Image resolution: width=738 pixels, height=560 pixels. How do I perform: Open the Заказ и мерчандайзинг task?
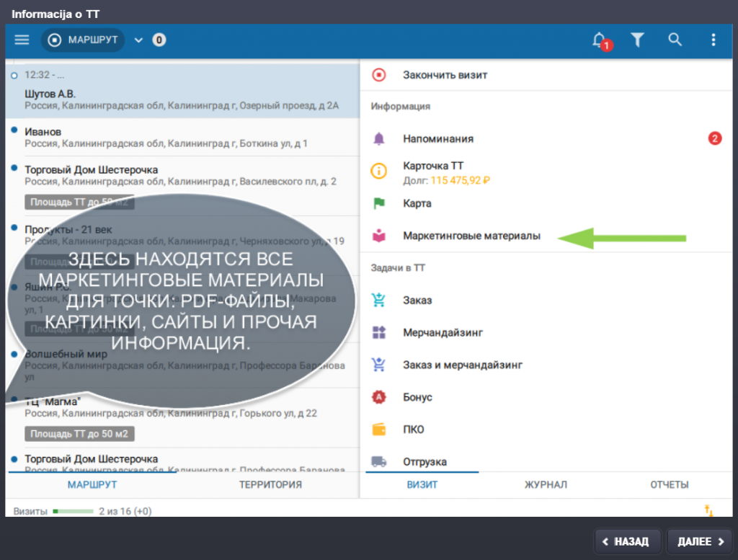click(546, 365)
